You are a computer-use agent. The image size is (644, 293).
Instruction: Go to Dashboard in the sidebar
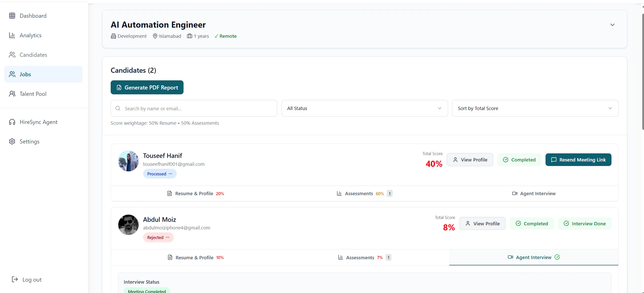pyautogui.click(x=43, y=16)
